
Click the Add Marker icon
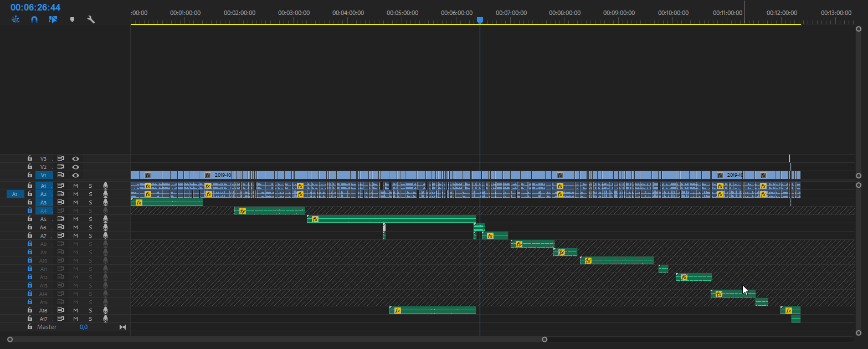click(72, 19)
